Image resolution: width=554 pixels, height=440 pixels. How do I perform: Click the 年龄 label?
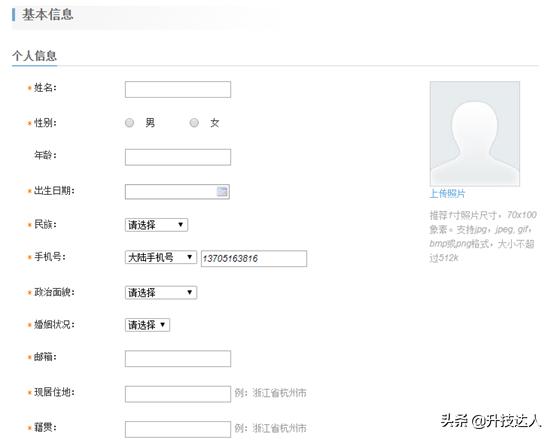(45, 155)
